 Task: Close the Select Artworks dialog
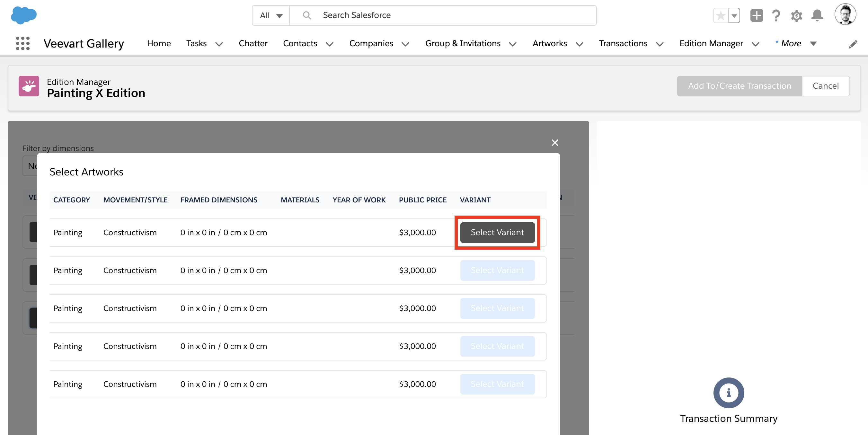555,143
